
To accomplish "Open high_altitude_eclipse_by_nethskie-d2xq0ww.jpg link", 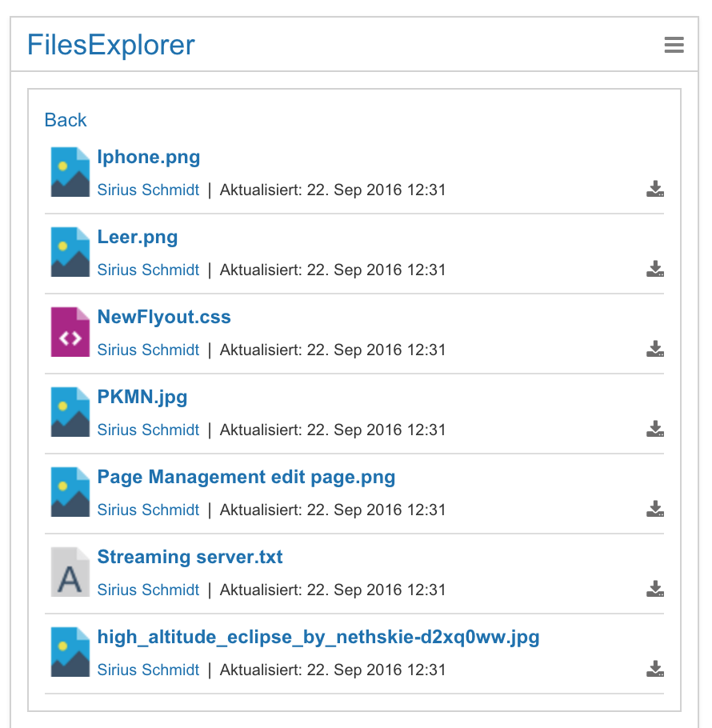I will (318, 637).
